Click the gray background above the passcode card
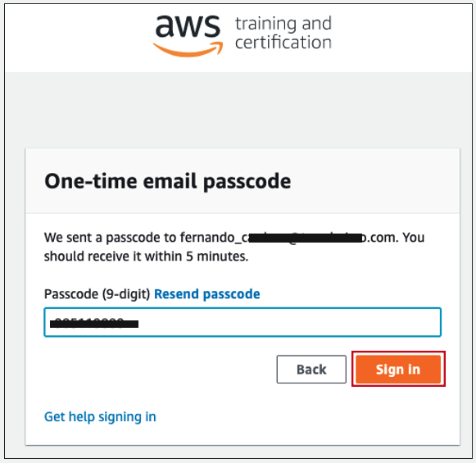The image size is (476, 463). [238, 110]
